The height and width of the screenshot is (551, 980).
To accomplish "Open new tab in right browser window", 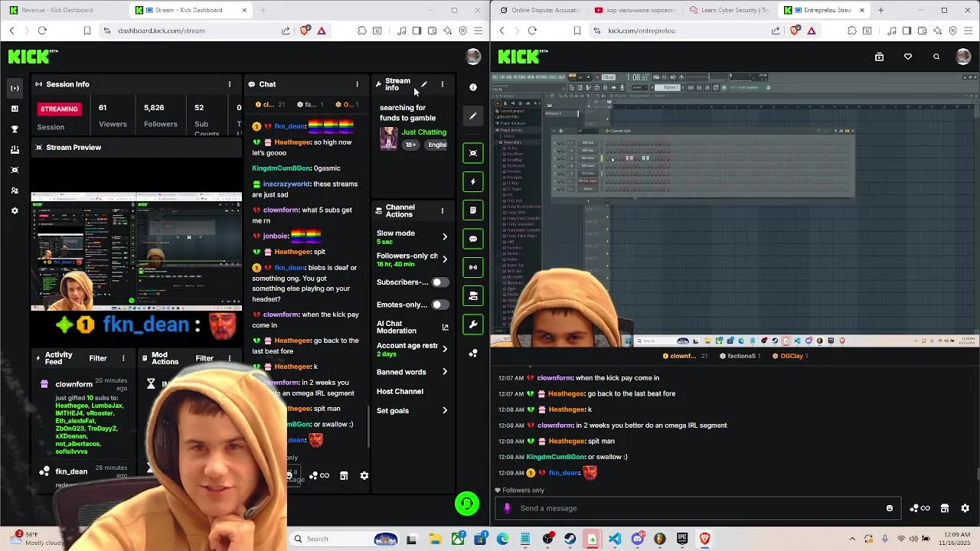I will (880, 10).
